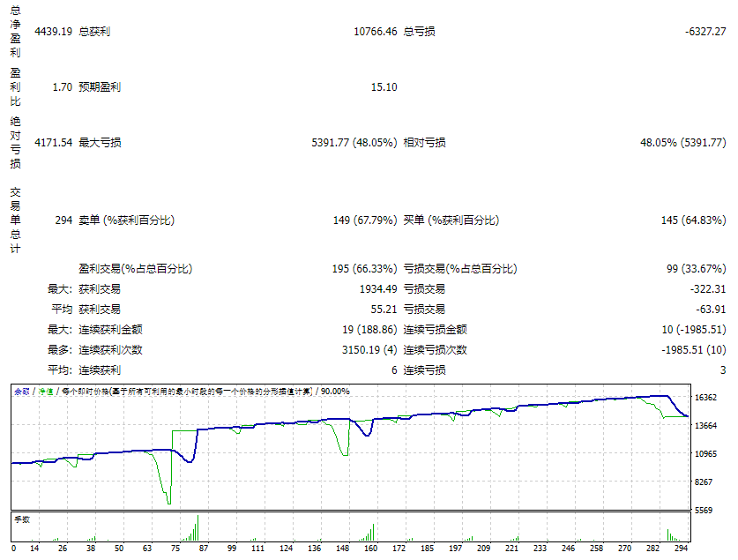Click the relative drawdown 48.05% (5391.77) value

[x=682, y=143]
